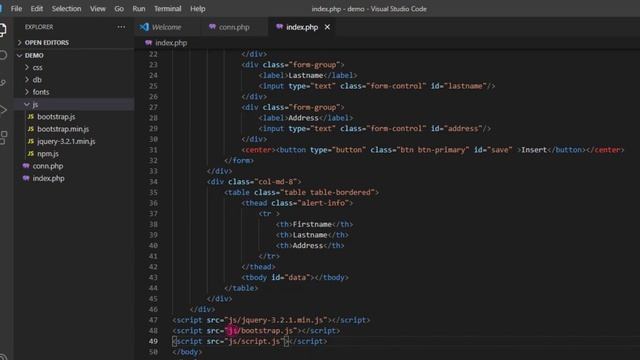
Task: Click the tbody id 'data' value
Action: coord(297,278)
